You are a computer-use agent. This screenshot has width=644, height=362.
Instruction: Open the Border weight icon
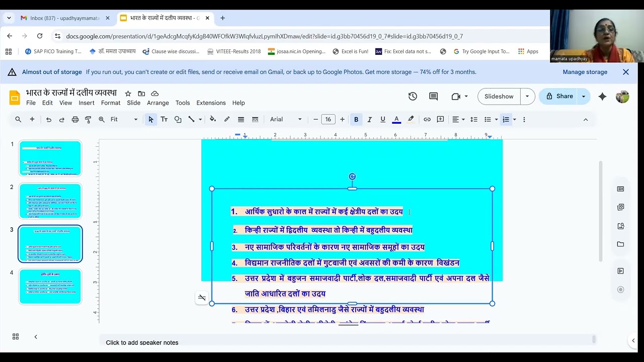pyautogui.click(x=241, y=119)
